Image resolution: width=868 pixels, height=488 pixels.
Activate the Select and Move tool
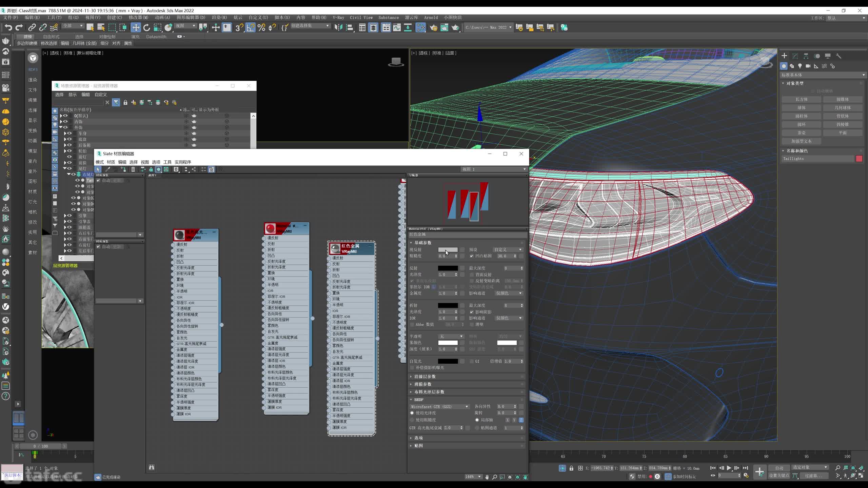click(x=136, y=27)
